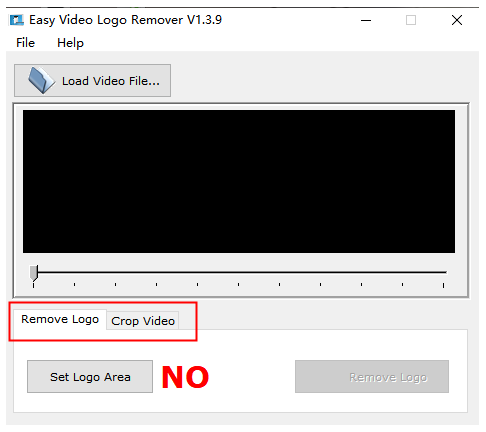Minimize the Easy Video Logo Remover window
486x432 pixels.
click(366, 20)
